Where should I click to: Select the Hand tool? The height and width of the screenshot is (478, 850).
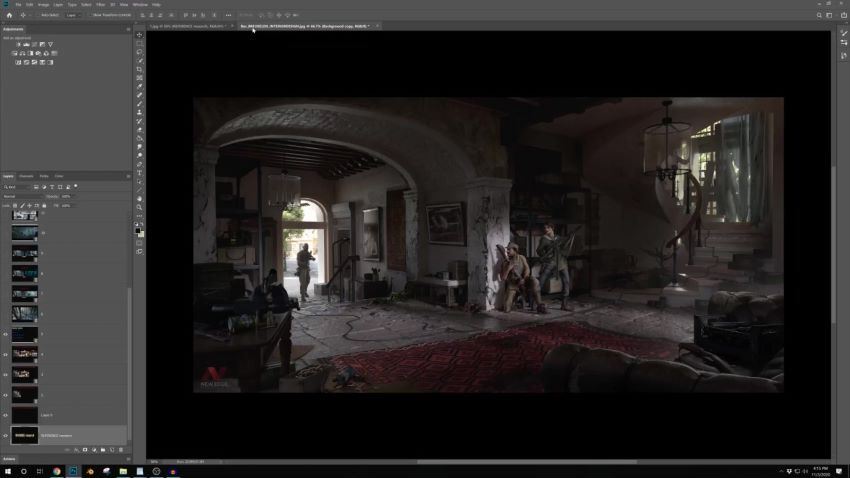click(x=139, y=198)
